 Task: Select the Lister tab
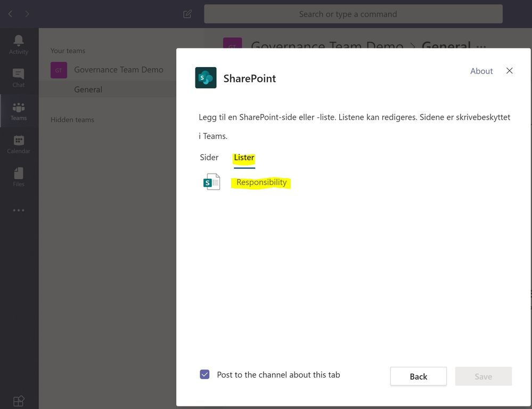(x=244, y=158)
